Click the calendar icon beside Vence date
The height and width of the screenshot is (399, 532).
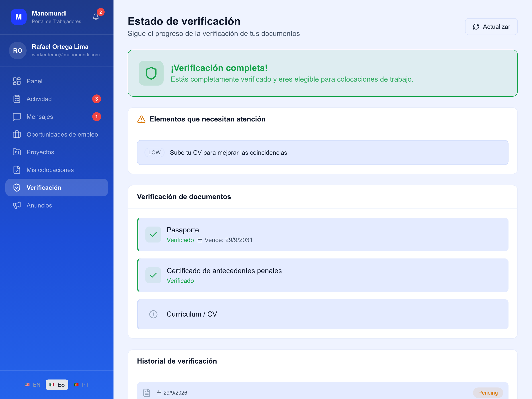[200, 240]
